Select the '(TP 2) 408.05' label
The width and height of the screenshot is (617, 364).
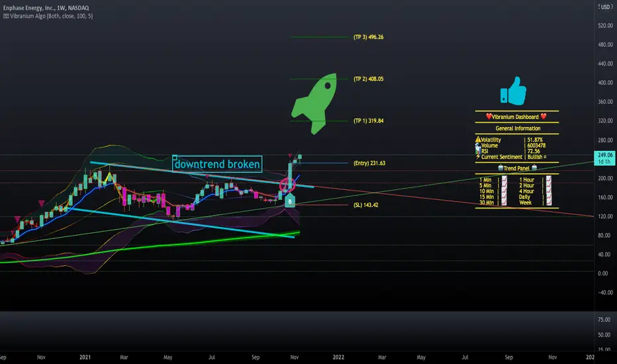[368, 79]
